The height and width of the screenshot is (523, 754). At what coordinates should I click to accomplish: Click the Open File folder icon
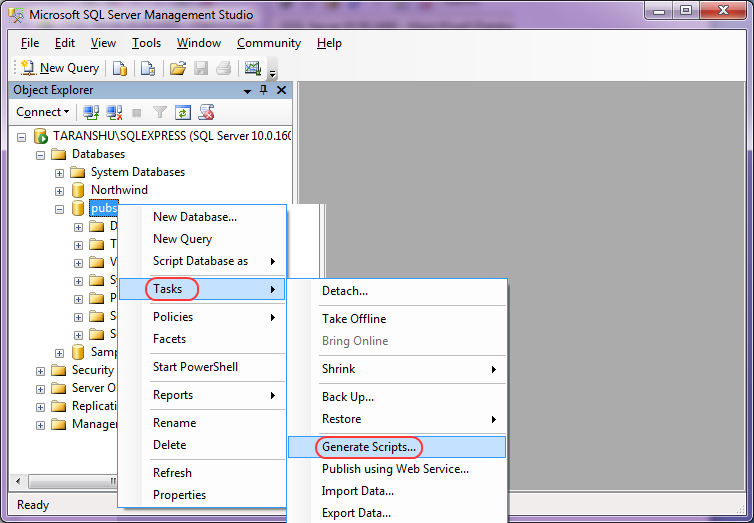coord(177,68)
